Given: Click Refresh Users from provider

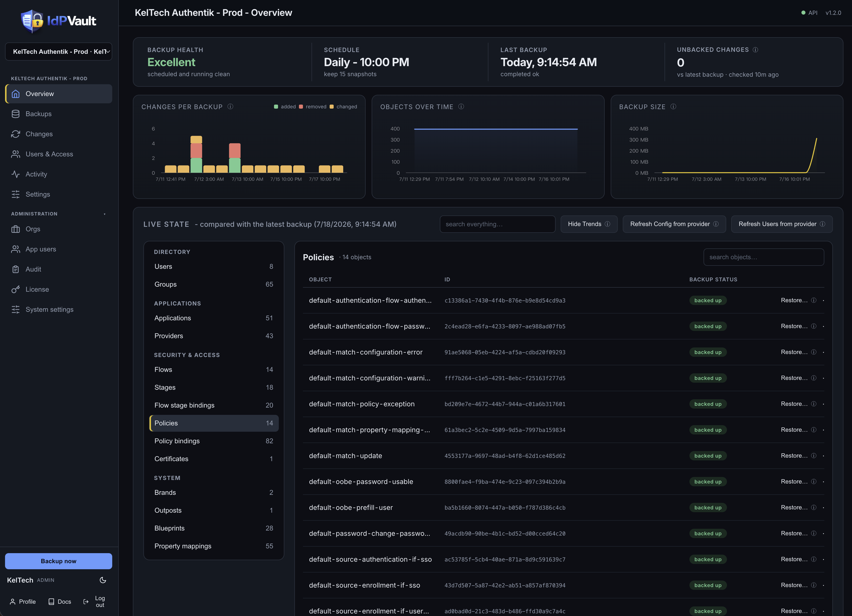Looking at the screenshot, I should pos(781,224).
